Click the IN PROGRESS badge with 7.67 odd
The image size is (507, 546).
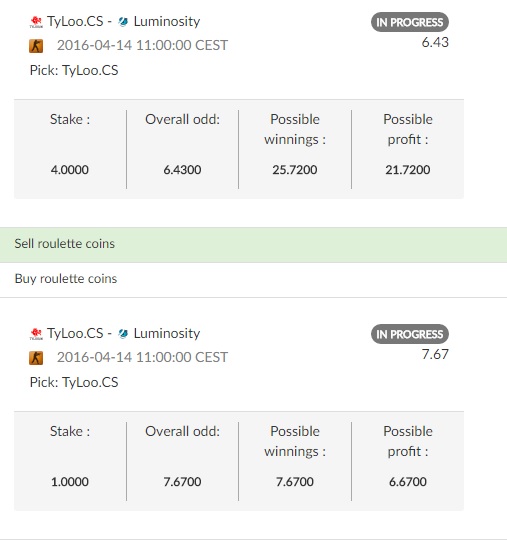(x=410, y=334)
